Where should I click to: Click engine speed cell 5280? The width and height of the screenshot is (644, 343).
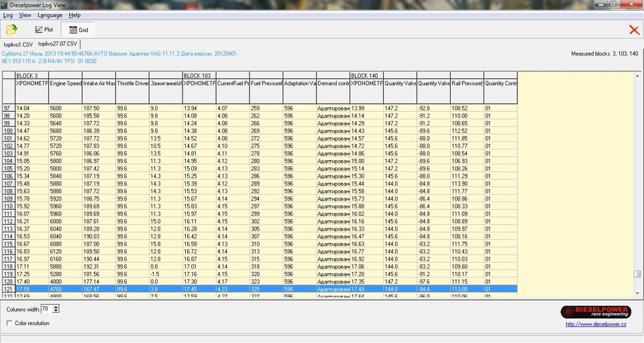66,274
